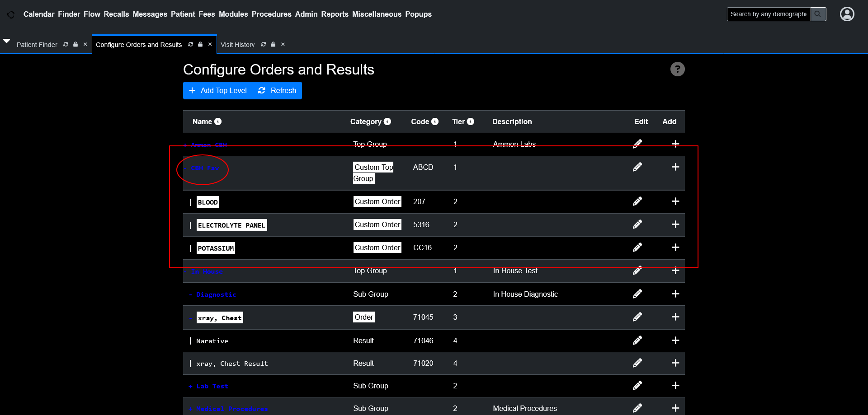Click the Add Top Level button
Image resolution: width=868 pixels, height=415 pixels.
coord(218,90)
